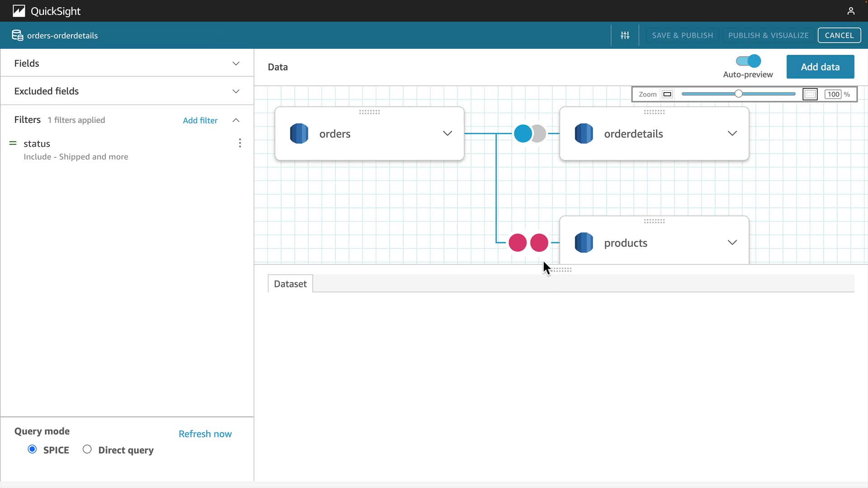Open the red products join configuration icon

528,243
